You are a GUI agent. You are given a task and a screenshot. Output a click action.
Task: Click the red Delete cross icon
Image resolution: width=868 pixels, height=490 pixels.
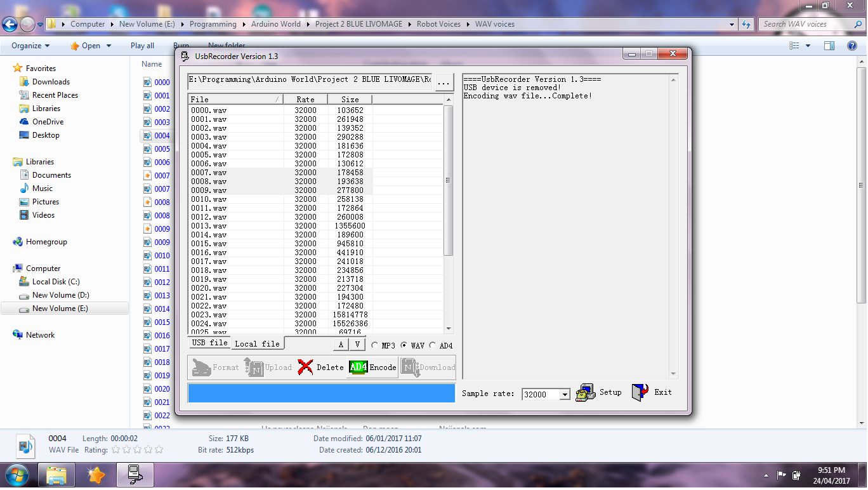pyautogui.click(x=303, y=367)
